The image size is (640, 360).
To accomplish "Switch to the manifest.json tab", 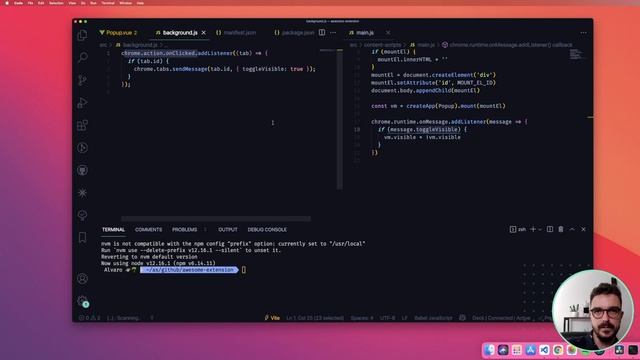I will pyautogui.click(x=236, y=33).
